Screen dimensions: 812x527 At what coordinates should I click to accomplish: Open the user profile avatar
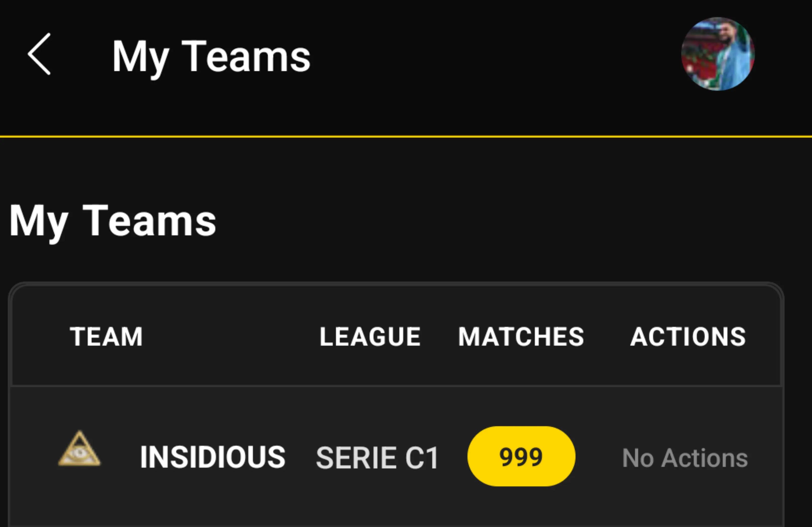tap(718, 54)
